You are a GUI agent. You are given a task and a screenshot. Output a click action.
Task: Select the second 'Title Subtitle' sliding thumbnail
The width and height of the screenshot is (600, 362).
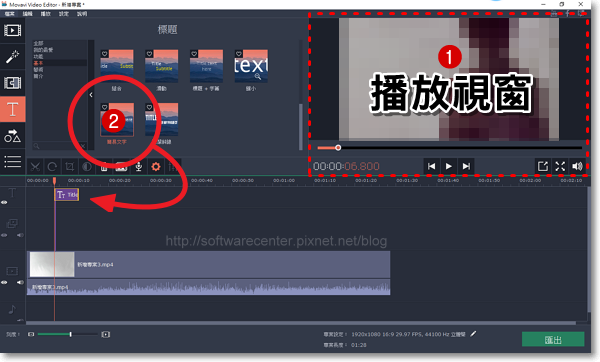[162, 66]
